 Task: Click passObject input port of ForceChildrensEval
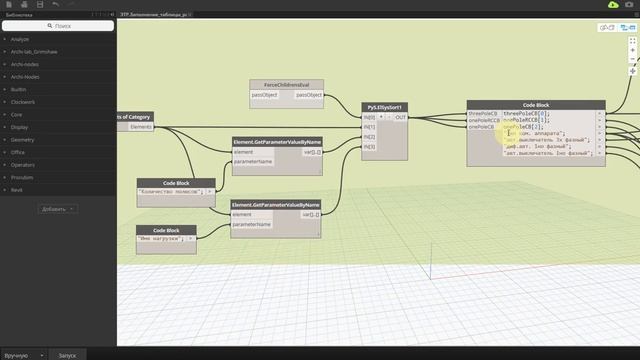tap(264, 95)
